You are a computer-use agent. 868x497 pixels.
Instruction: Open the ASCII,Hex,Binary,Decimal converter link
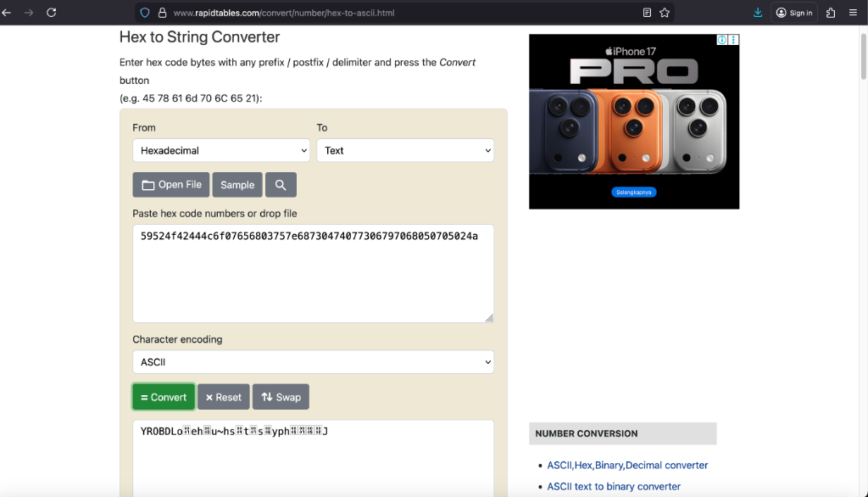click(627, 465)
